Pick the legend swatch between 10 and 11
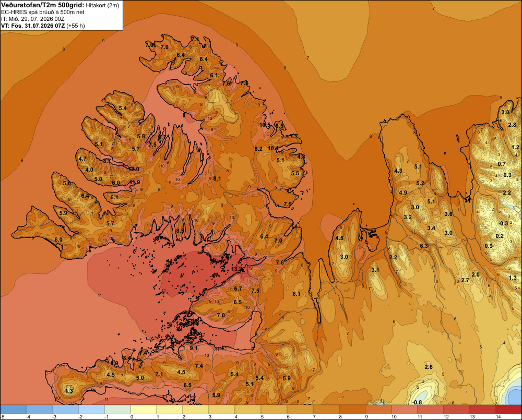The height and width of the screenshot is (420, 522). tap(405, 409)
